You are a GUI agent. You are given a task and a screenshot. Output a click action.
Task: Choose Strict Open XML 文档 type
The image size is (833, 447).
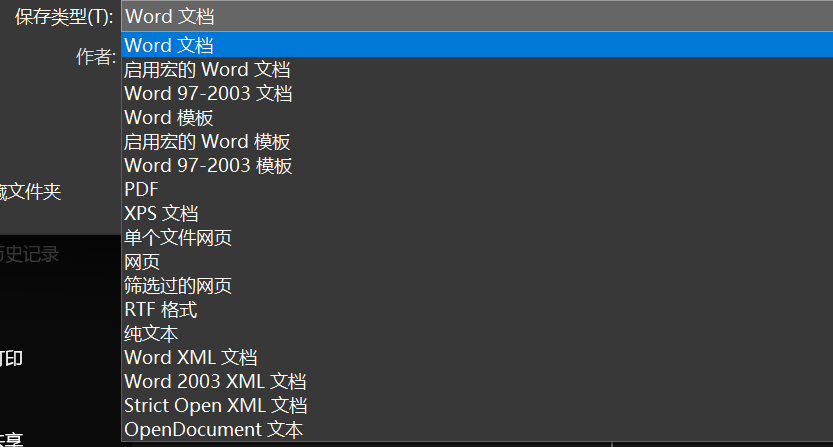click(477, 406)
